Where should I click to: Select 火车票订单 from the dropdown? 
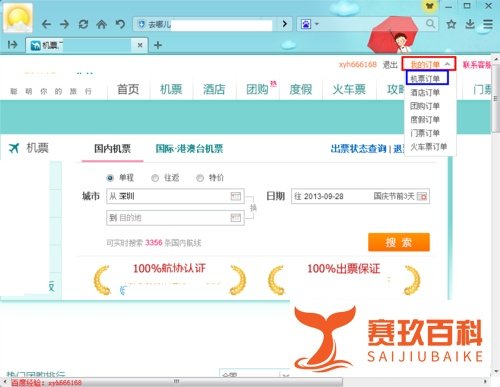(x=429, y=146)
